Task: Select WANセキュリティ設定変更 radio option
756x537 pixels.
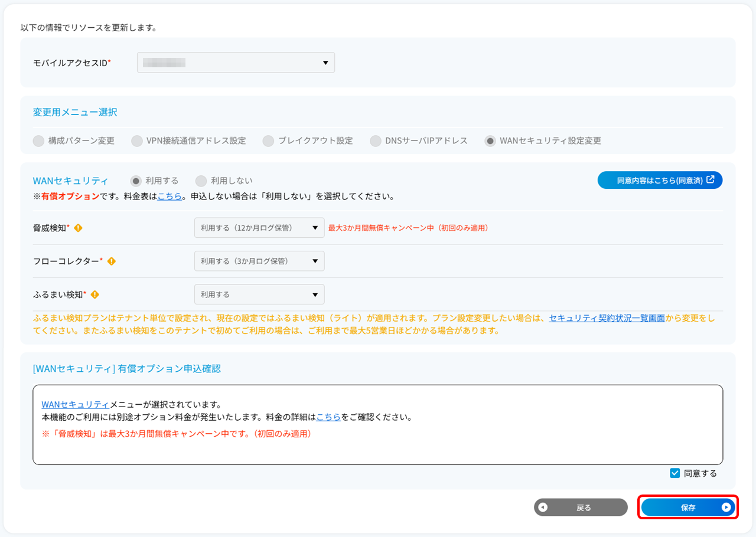Action: 490,141
